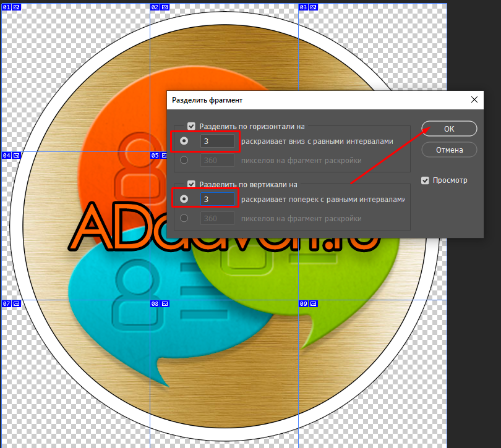
Task: Close the Разделить фрагмент dialog
Action: point(474,99)
